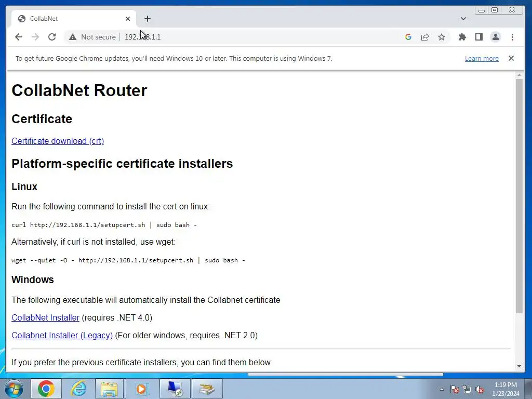
Task: Click the curl setupcert.sh command text
Action: tap(104, 225)
